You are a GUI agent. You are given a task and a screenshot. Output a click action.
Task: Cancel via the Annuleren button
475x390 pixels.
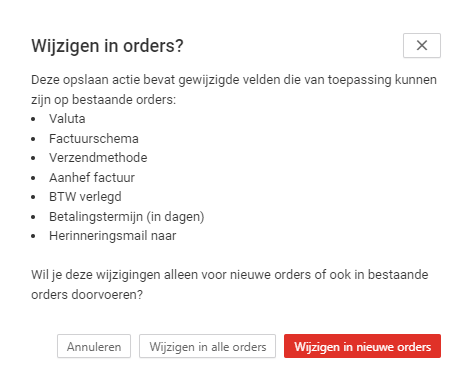point(94,346)
